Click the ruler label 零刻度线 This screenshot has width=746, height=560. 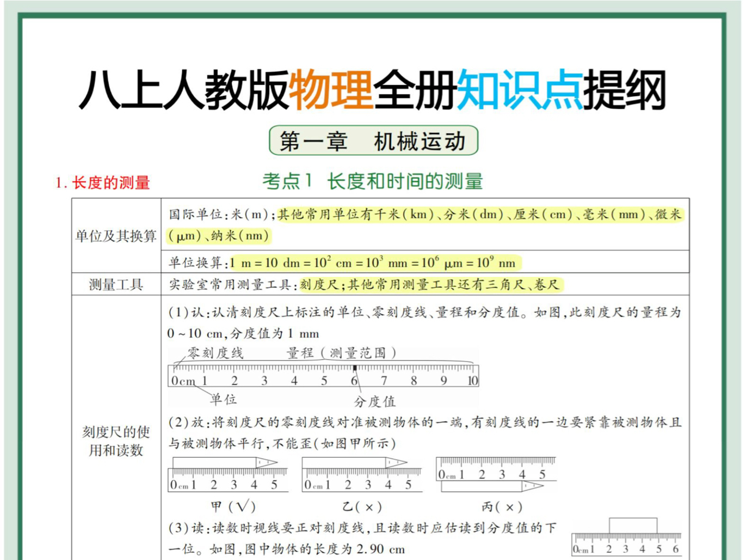click(x=215, y=353)
